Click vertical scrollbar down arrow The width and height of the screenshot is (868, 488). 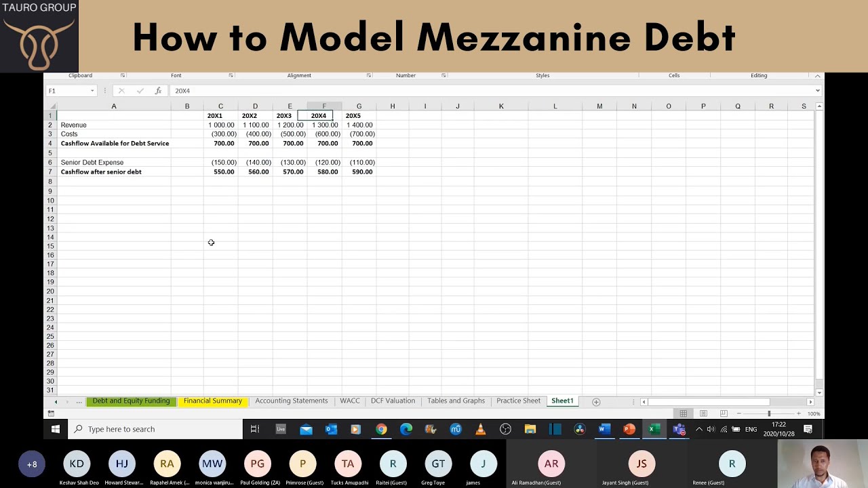point(819,392)
